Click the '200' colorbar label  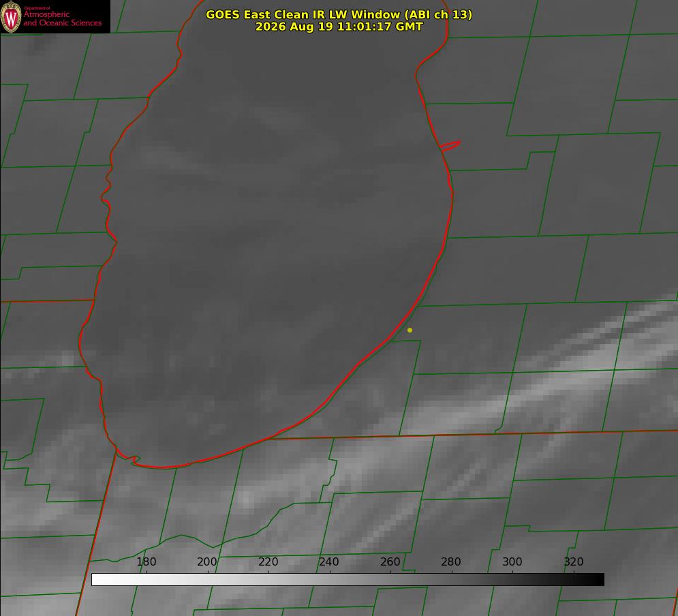click(206, 561)
